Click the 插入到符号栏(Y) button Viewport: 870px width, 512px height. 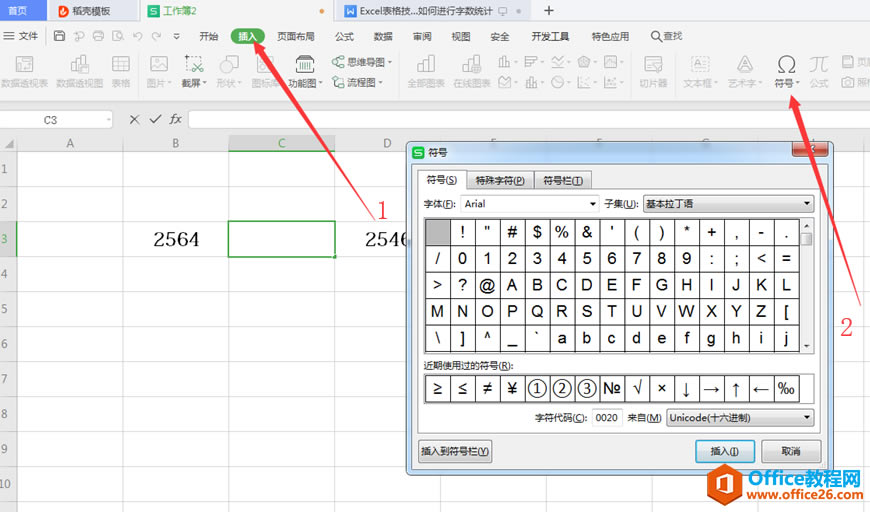(x=455, y=452)
